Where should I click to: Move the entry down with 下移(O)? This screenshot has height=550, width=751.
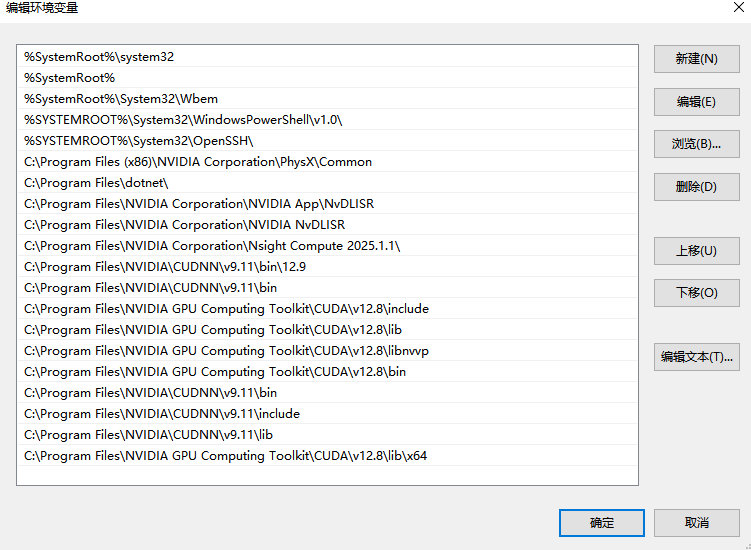pyautogui.click(x=696, y=293)
